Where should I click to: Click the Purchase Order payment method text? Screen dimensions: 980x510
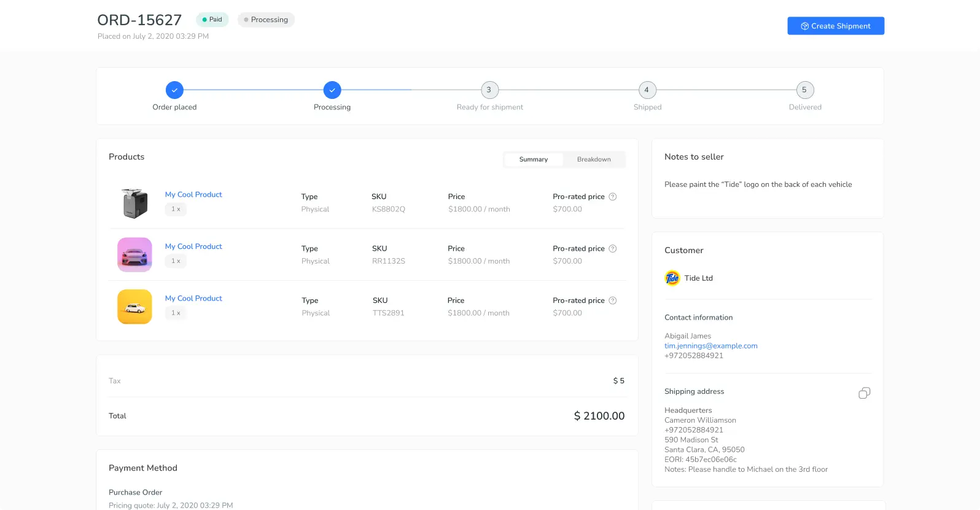click(135, 492)
